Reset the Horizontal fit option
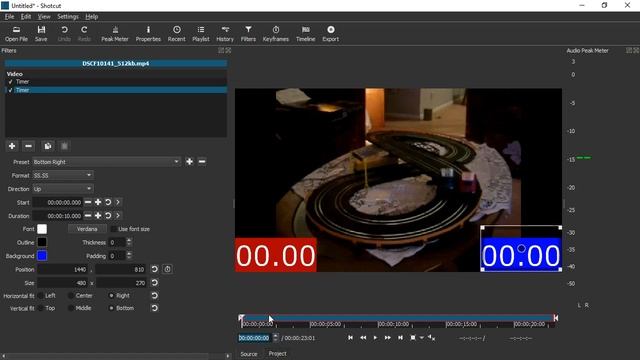640x360 pixels. (154, 296)
